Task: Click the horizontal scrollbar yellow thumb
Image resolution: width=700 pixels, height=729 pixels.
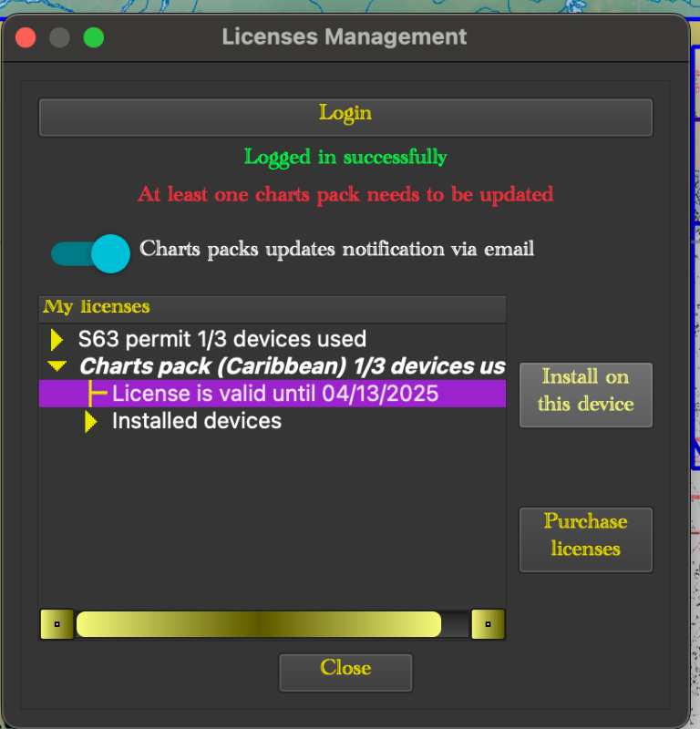Action: coord(259,624)
